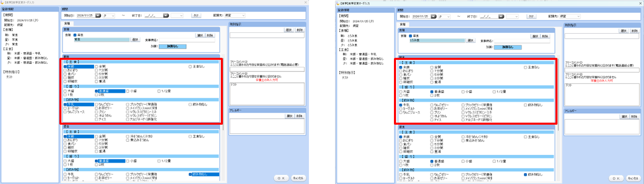Toggle breakfast 普通盛 in right window
This screenshot has width=644, height=184.
coord(432,91)
